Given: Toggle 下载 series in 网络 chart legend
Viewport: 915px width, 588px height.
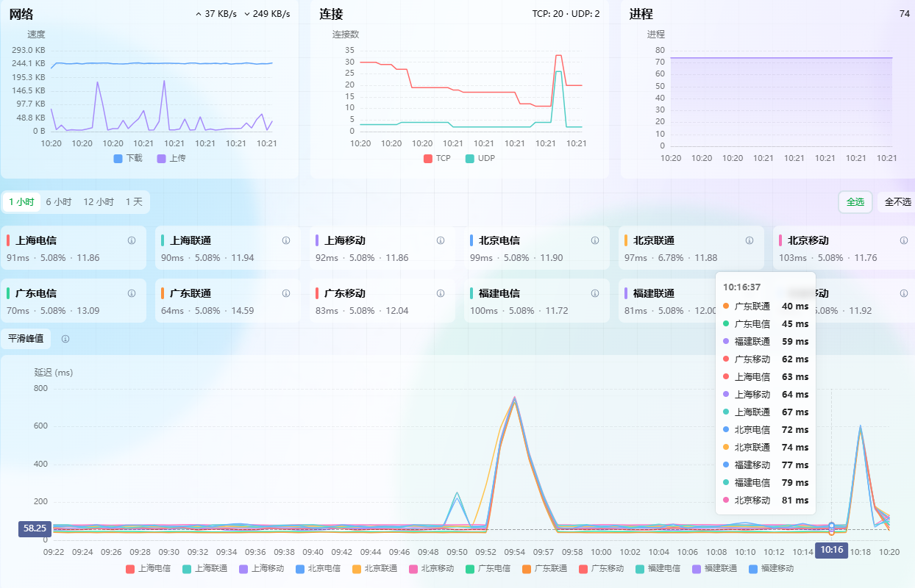Looking at the screenshot, I should pos(128,158).
